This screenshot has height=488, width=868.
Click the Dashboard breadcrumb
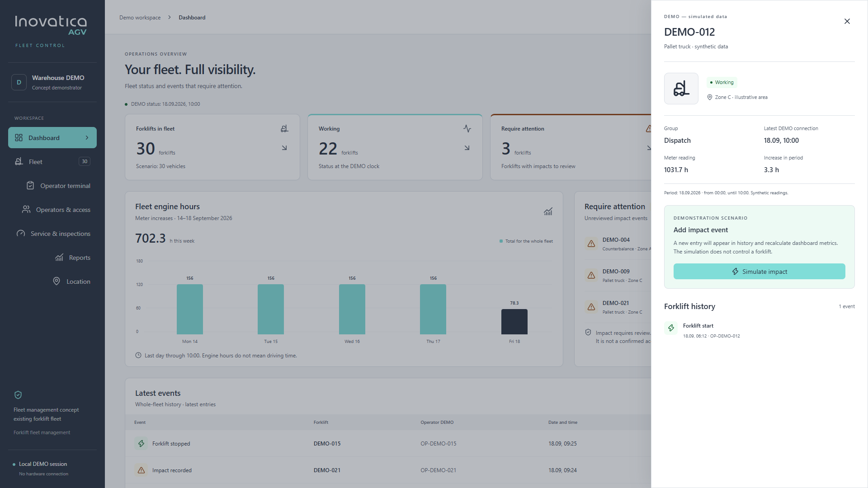pos(192,18)
